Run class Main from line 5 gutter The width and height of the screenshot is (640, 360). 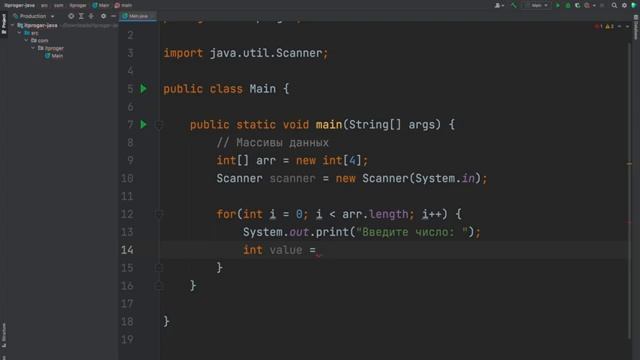[x=144, y=89]
